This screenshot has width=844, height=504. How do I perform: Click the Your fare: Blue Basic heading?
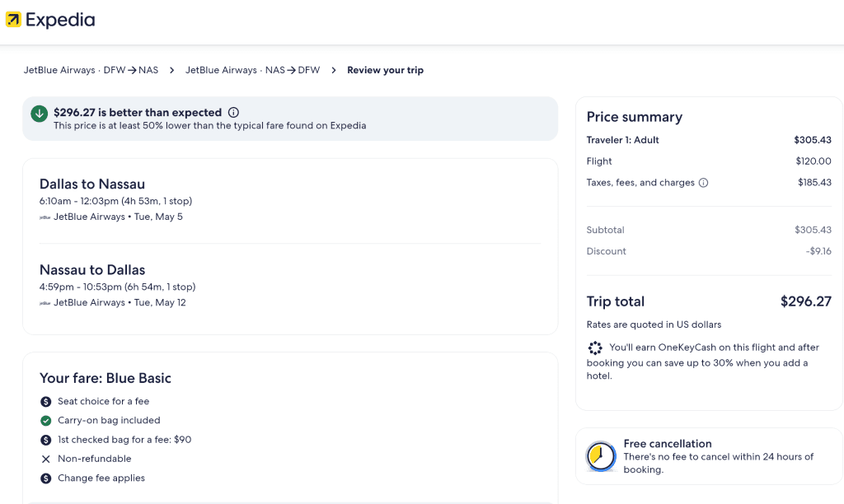pyautogui.click(x=105, y=379)
